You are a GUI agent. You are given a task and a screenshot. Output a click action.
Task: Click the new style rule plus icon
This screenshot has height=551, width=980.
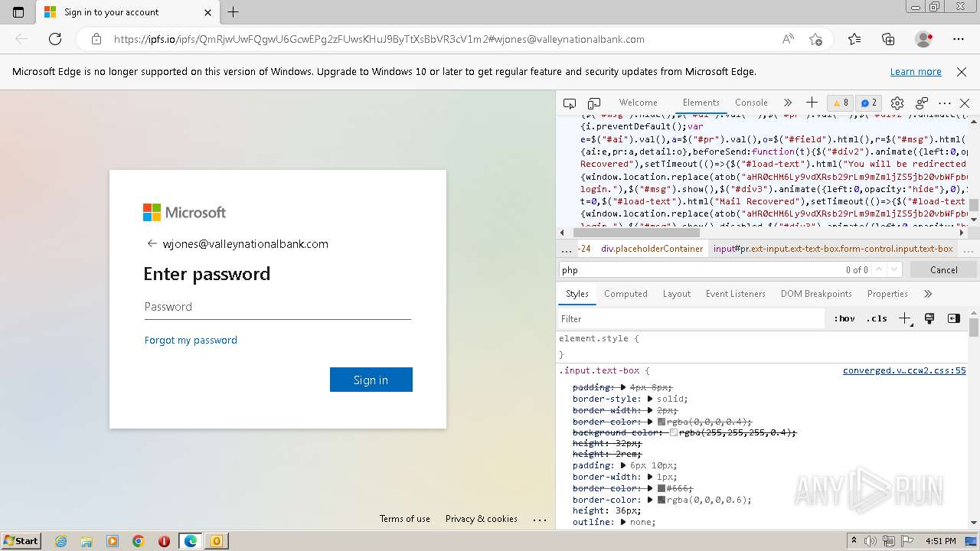905,318
